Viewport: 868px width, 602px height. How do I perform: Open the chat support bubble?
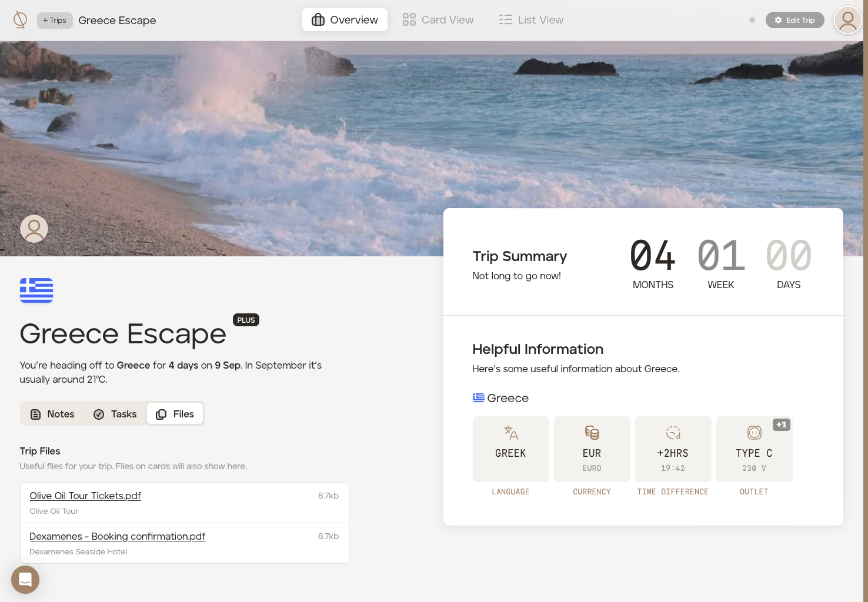25,580
